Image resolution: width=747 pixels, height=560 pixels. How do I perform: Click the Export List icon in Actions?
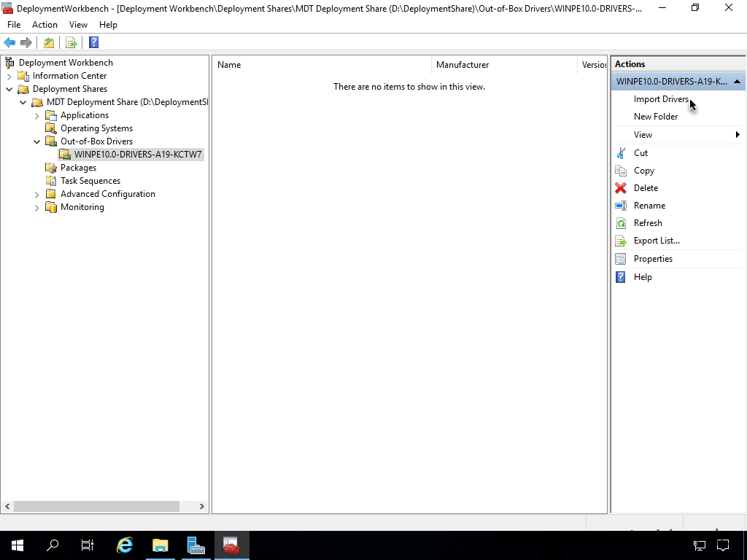[621, 241]
